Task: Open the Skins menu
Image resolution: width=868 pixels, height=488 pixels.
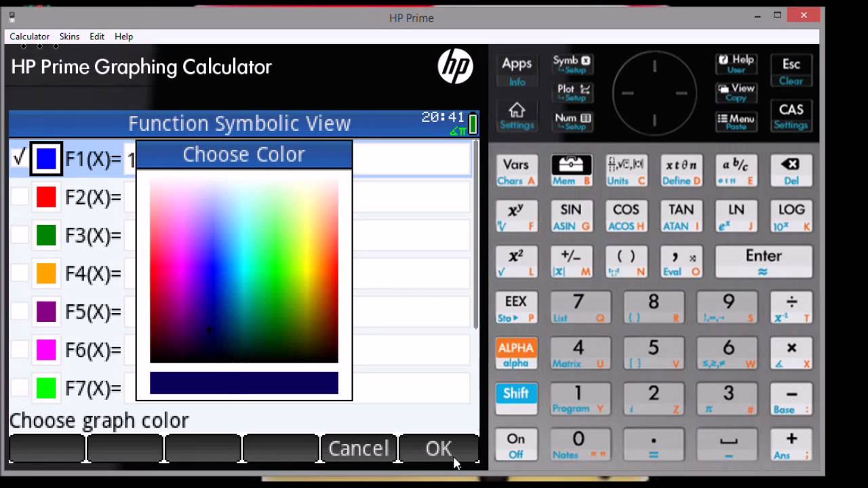Action: [69, 37]
